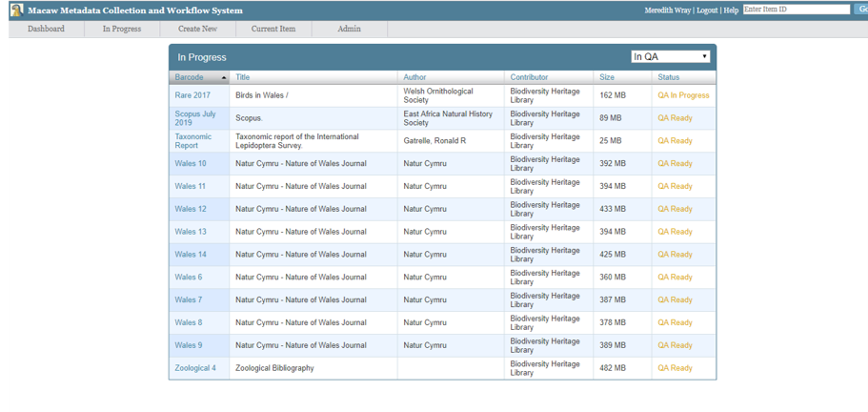Open the Rare 2017 barcode item
Viewport: 868px width, 412px height.
192,95
